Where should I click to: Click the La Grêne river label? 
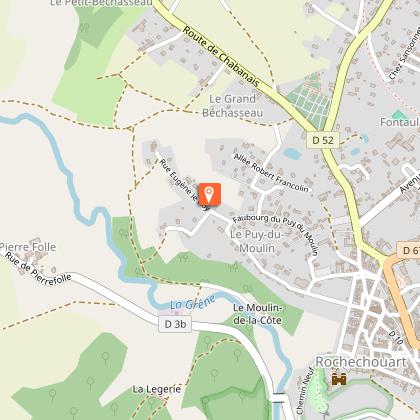193,302
